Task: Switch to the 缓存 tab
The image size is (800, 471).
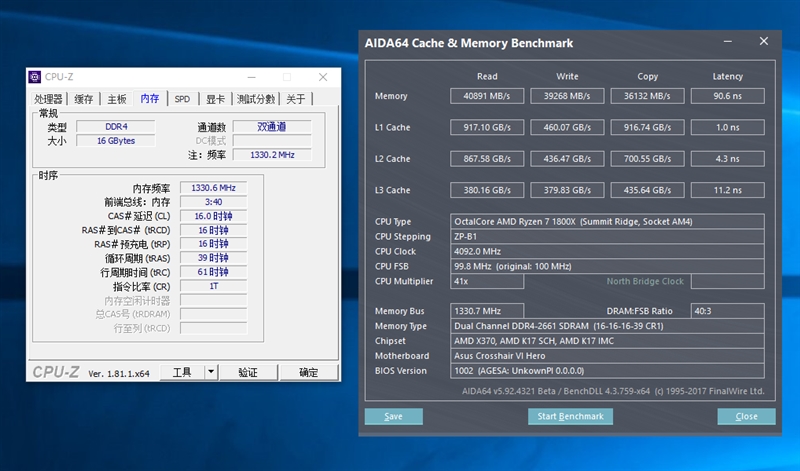Action: point(84,99)
